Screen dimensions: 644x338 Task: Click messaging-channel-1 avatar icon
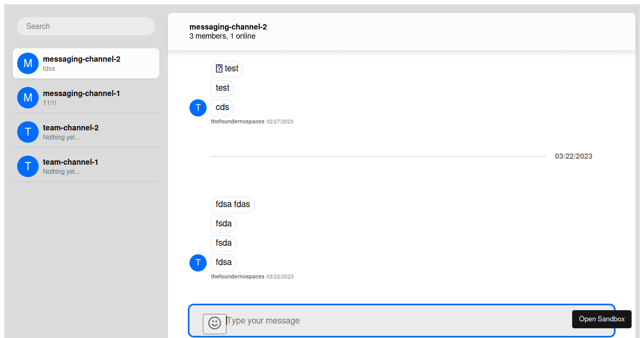(28, 98)
